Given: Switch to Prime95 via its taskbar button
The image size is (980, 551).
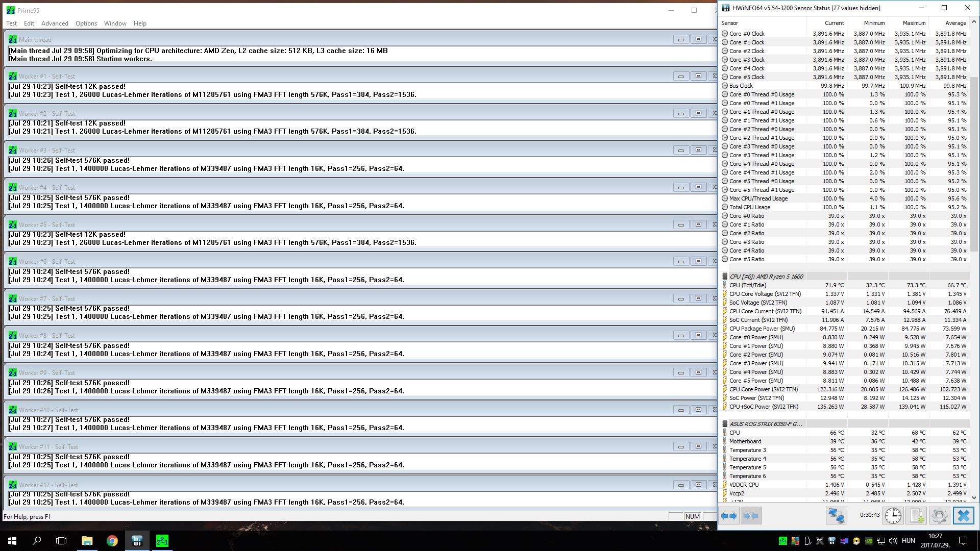Looking at the screenshot, I should (162, 541).
